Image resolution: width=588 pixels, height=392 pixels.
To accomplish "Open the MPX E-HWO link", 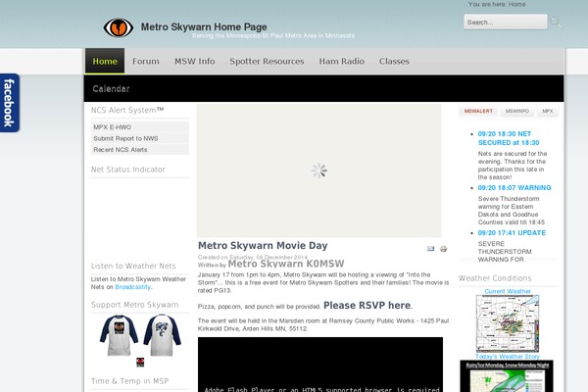I will tap(140, 127).
